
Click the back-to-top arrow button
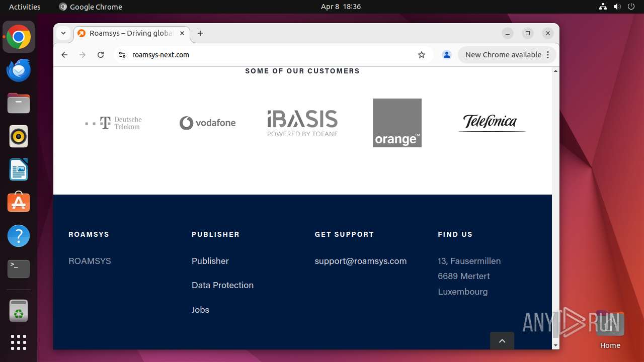click(502, 340)
